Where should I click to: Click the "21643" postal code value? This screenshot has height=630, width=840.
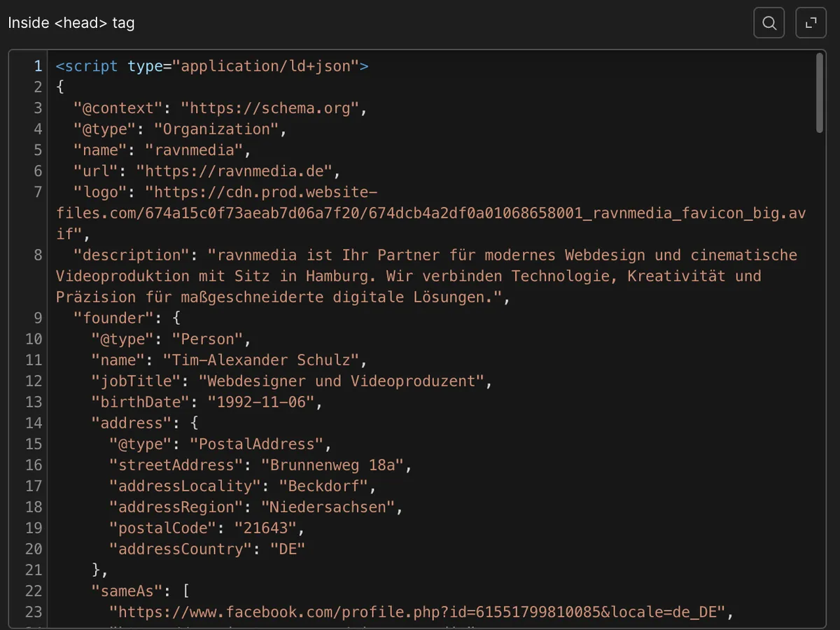265,528
